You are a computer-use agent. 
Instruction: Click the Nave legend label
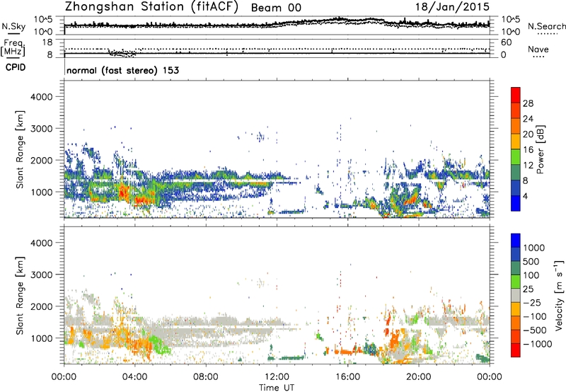(x=538, y=49)
